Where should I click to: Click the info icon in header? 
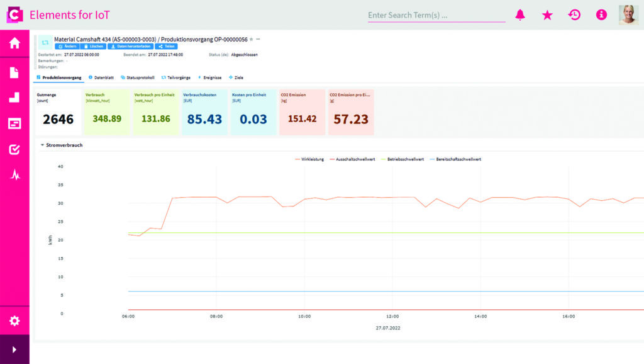[601, 15]
